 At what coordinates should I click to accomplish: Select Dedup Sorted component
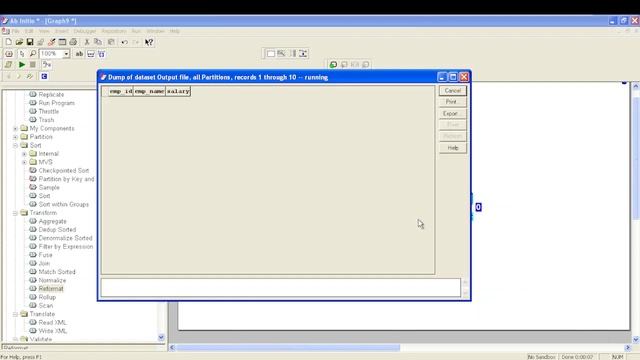57,229
